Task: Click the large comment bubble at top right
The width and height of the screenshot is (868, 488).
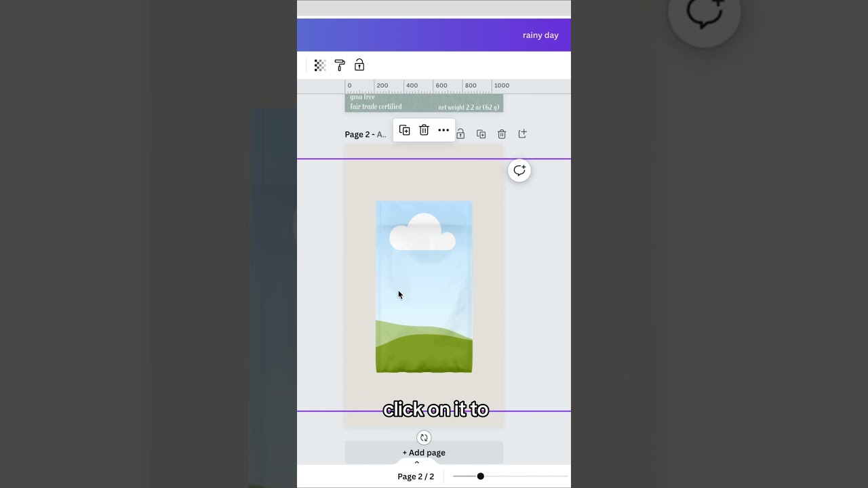Action: [705, 12]
